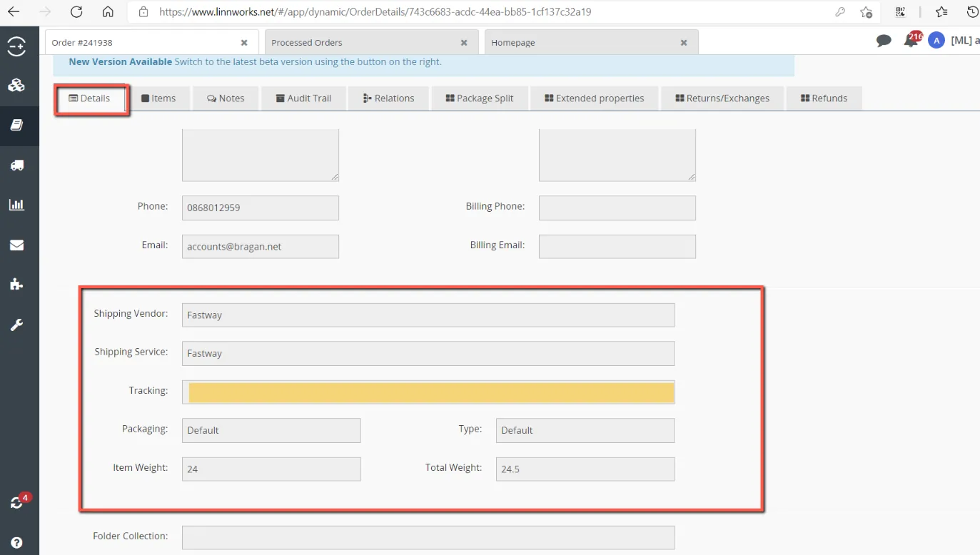Close the Order #241938 tab
Viewport: 980px width, 555px height.
point(244,43)
